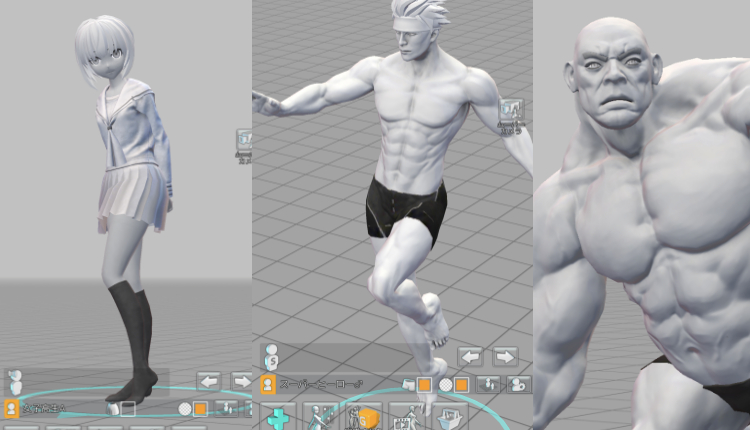The image size is (750, 430).
Task: Click the right arrow button in the superhero panel
Action: click(x=505, y=357)
